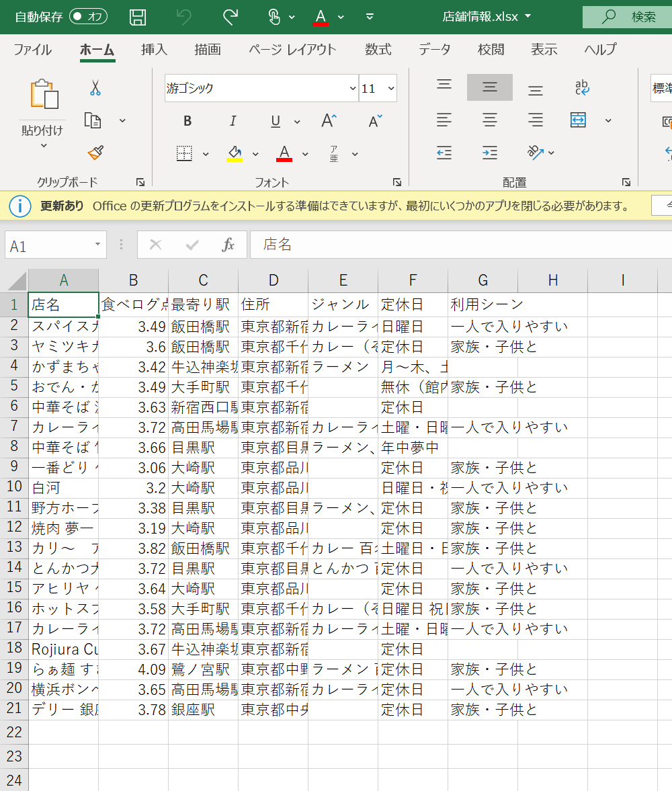The image size is (672, 791).
Task: Switch to the 校閲 tab
Action: (491, 50)
